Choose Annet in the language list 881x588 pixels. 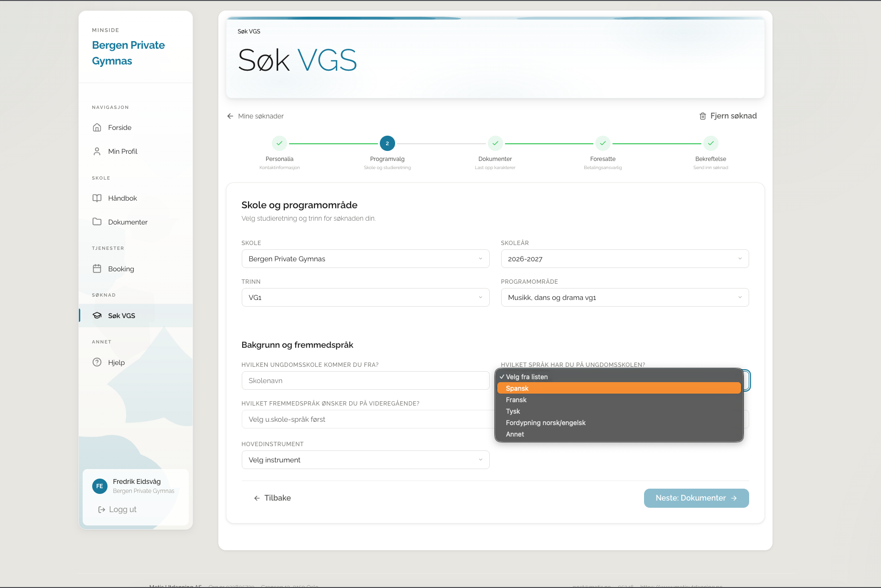(x=619, y=434)
